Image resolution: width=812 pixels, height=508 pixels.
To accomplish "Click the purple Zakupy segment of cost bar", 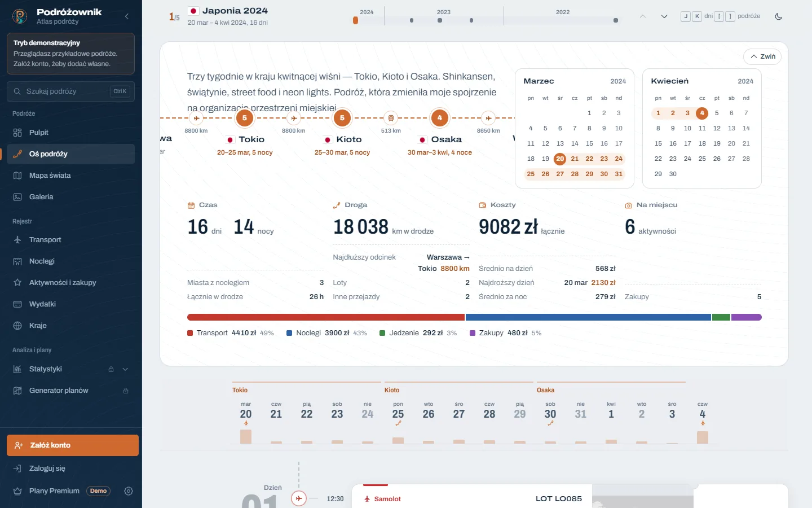I will click(x=747, y=317).
